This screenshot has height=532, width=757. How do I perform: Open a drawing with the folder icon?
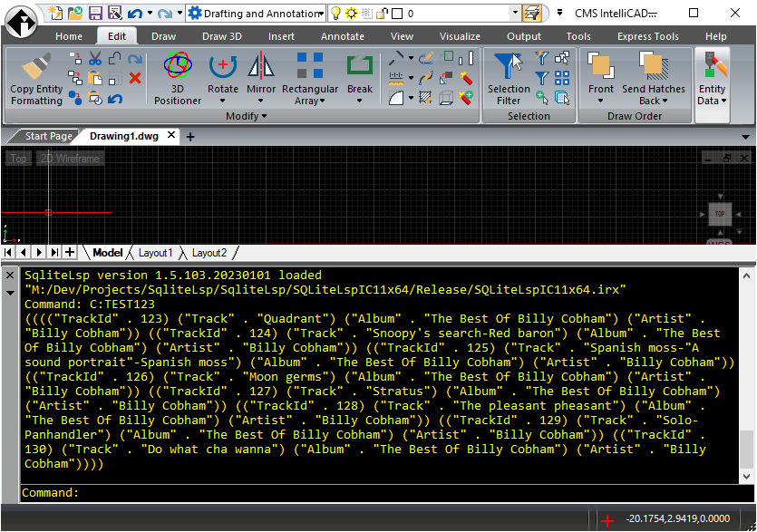coord(75,13)
